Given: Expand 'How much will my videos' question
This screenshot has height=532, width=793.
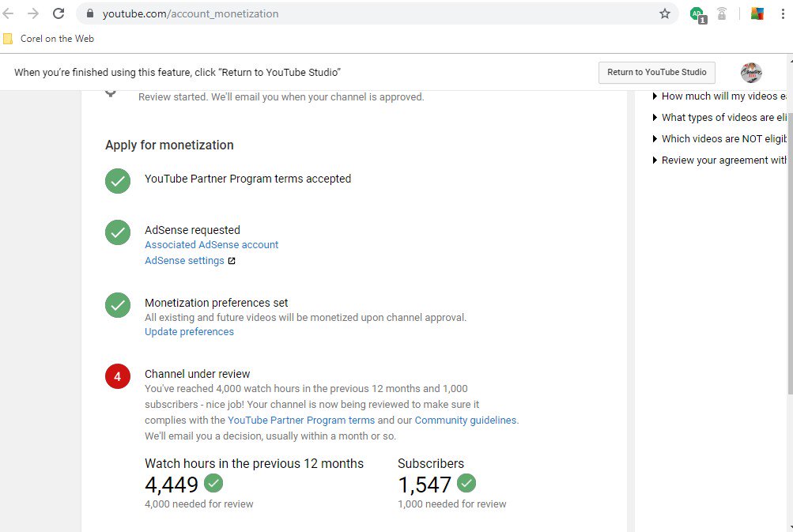Looking at the screenshot, I should [719, 96].
